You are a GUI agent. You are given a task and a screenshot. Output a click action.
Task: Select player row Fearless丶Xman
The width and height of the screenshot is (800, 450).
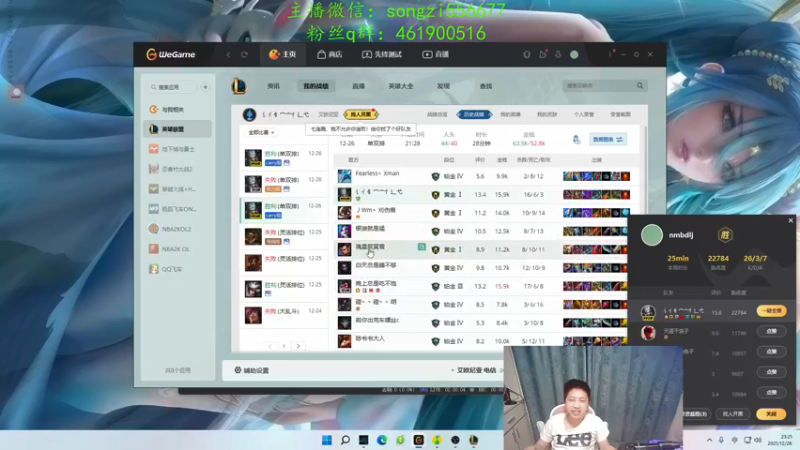(x=484, y=176)
